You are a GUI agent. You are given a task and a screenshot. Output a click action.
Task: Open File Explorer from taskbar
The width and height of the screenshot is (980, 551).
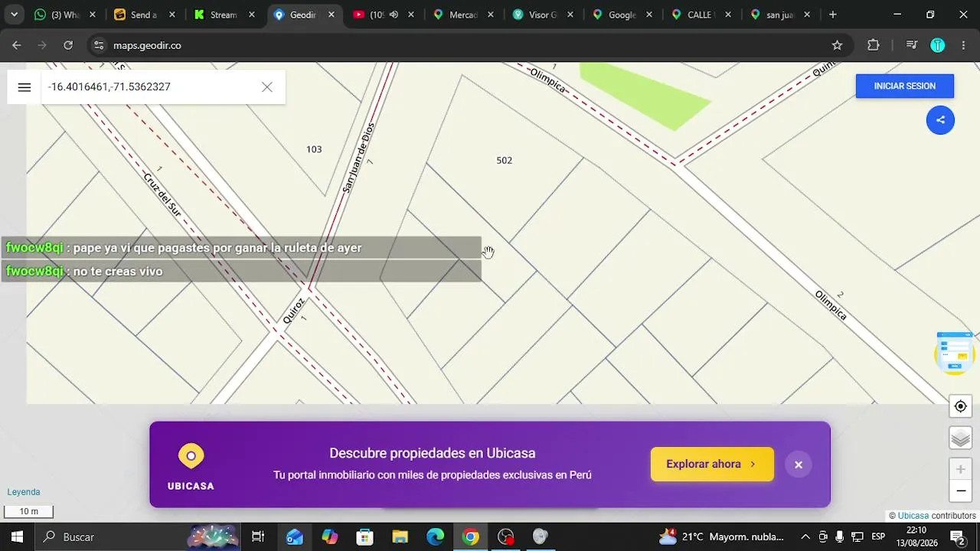pyautogui.click(x=400, y=536)
